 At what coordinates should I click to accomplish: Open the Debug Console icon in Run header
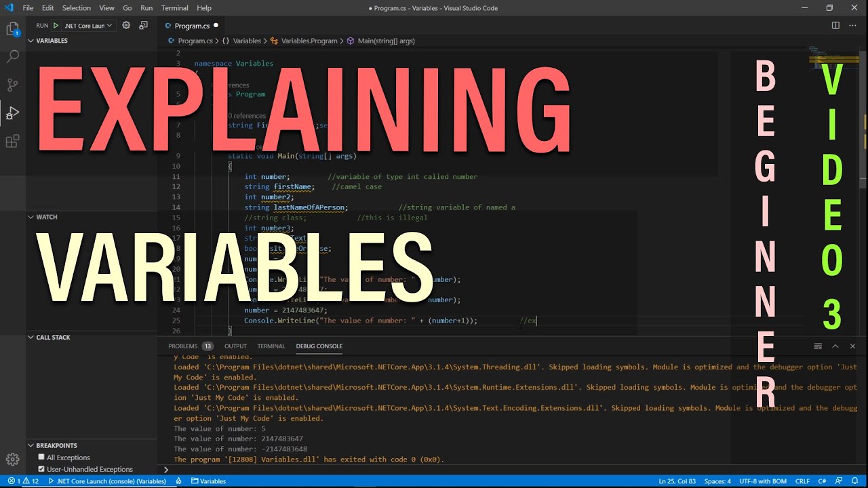click(x=143, y=26)
